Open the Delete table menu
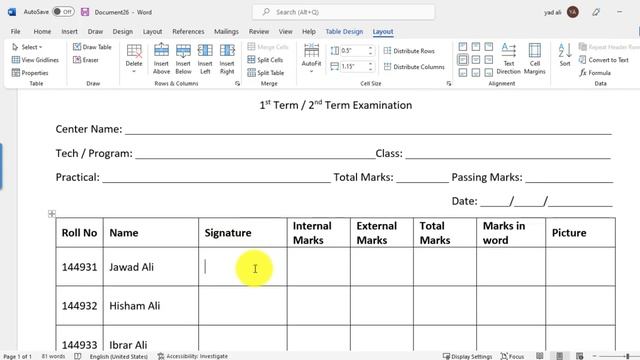This screenshot has height=360, width=640. point(134,59)
